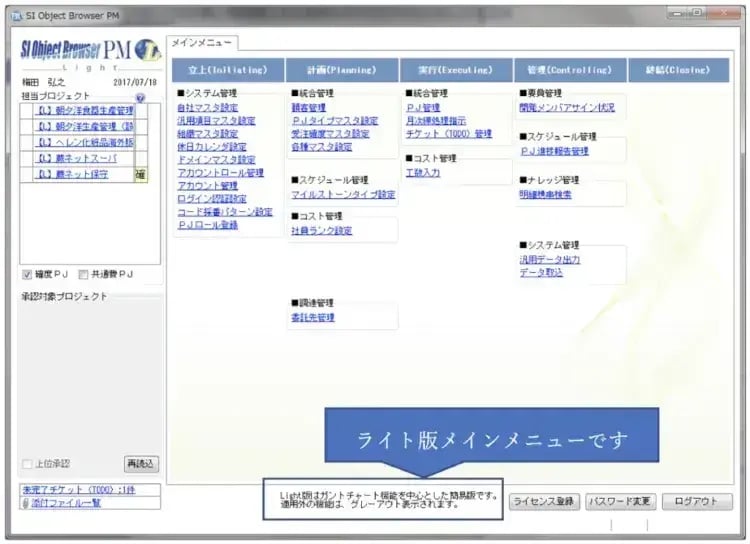
Task: Click the 立上(Initiating) phase header
Action: click(x=227, y=71)
